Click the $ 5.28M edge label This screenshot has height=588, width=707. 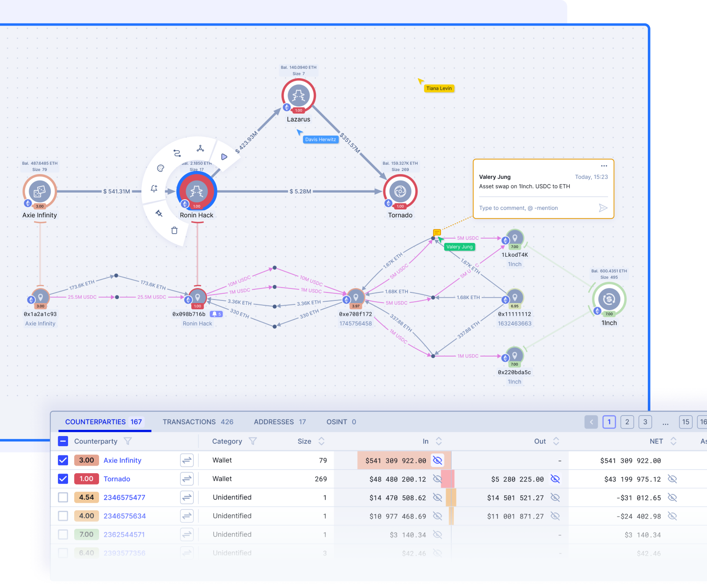300,191
